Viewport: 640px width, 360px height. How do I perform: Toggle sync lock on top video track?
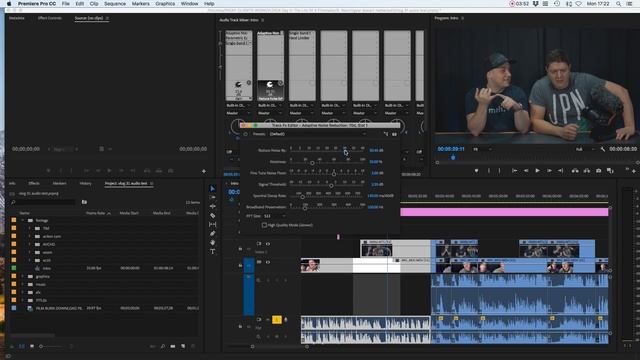click(258, 244)
